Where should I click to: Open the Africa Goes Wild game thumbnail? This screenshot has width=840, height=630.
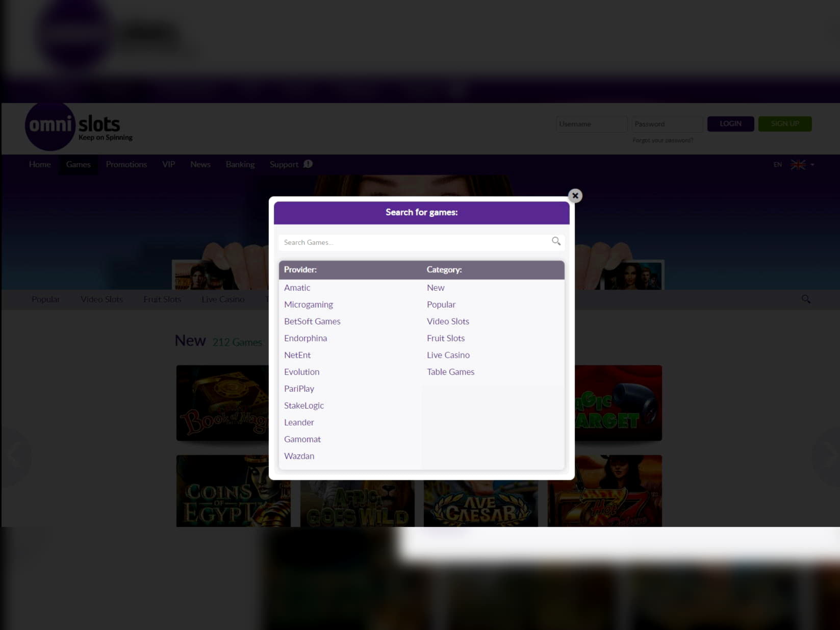(358, 503)
